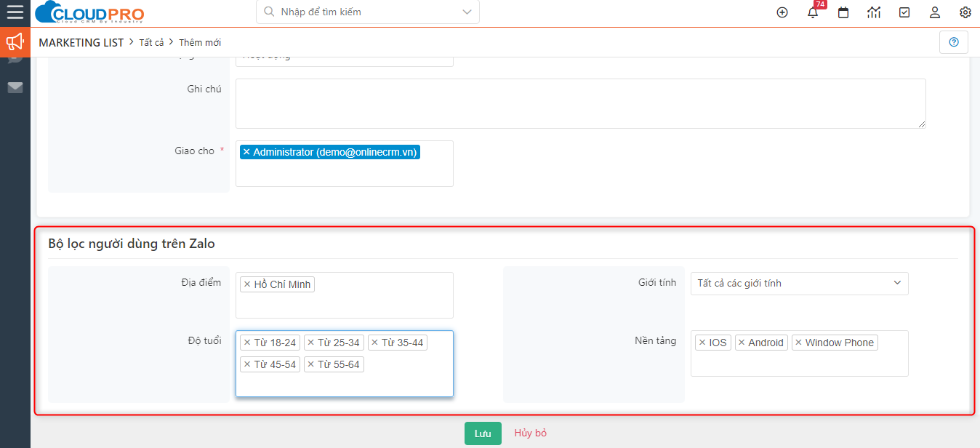Remove the 'Từ 18-24' age tag

[246, 343]
